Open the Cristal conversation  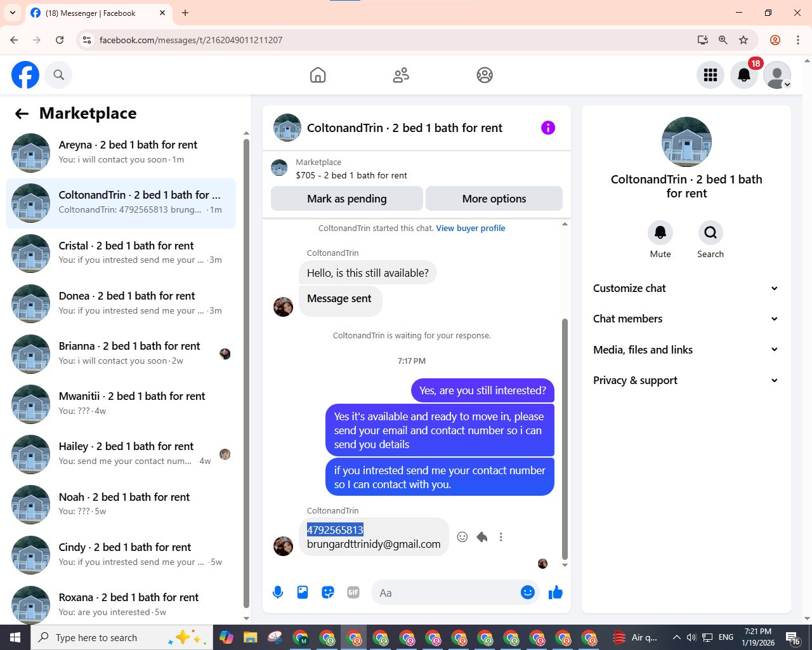pos(121,253)
